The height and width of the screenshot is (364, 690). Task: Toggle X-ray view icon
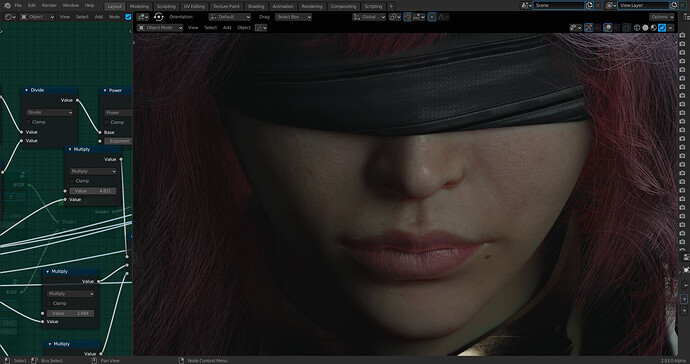point(626,27)
